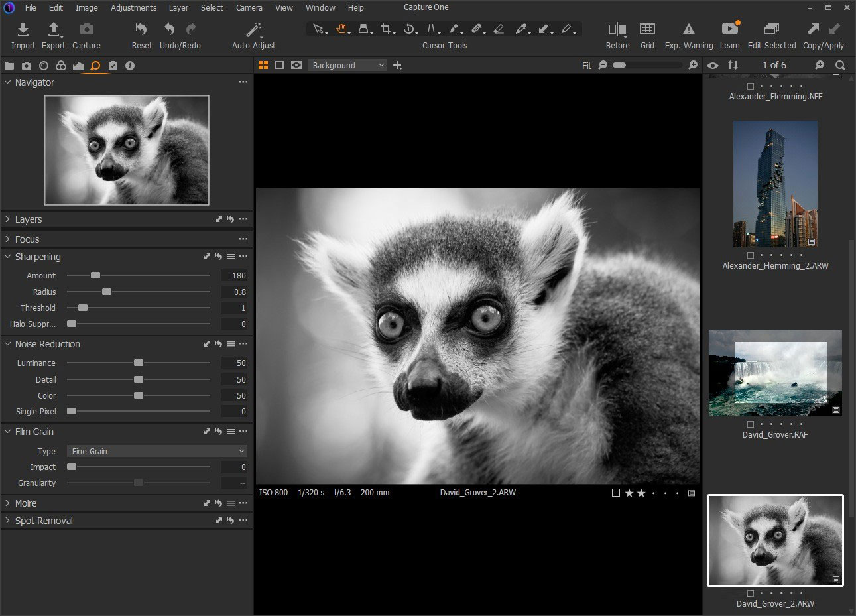The width and height of the screenshot is (856, 616).
Task: Click Edit Selected button
Action: (x=771, y=30)
